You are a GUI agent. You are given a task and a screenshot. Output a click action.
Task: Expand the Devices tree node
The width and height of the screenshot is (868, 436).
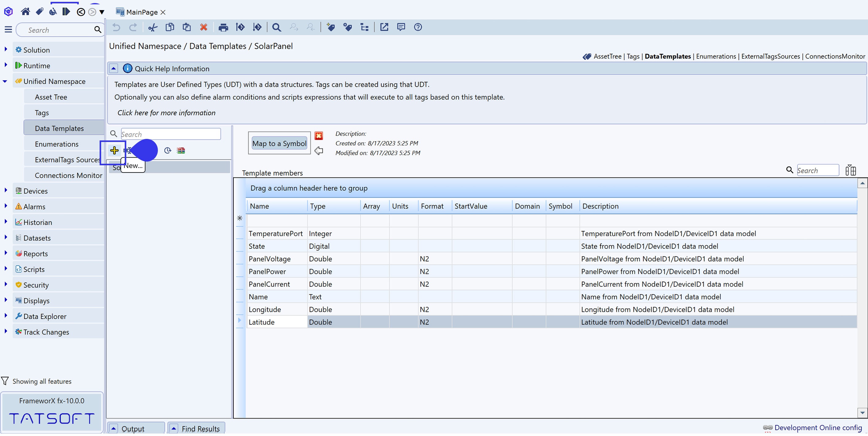click(6, 190)
